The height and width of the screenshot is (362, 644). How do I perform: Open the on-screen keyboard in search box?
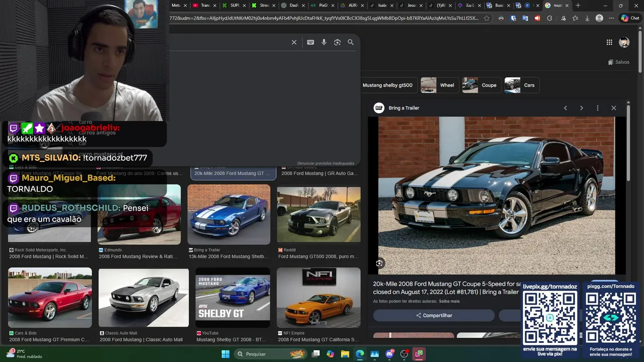tap(310, 42)
